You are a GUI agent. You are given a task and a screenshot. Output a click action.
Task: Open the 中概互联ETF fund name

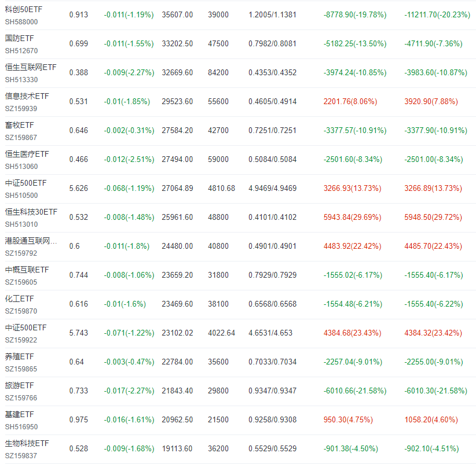[x=27, y=270]
